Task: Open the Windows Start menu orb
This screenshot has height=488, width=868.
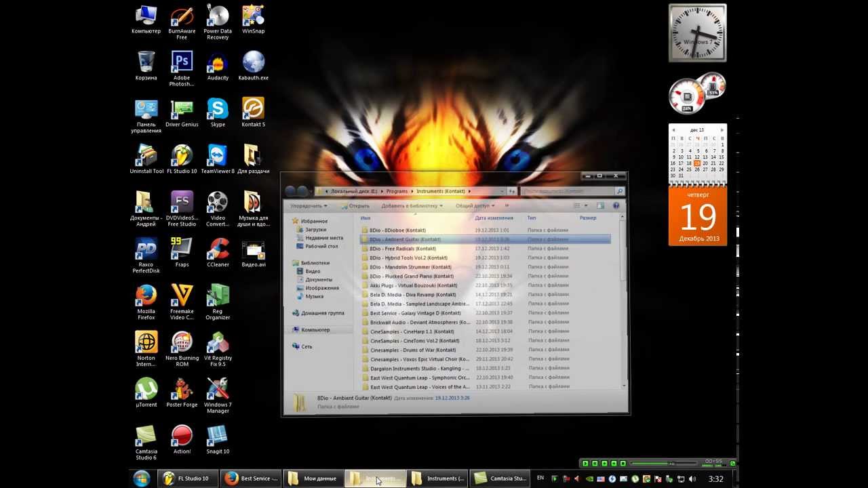Action: (x=142, y=479)
